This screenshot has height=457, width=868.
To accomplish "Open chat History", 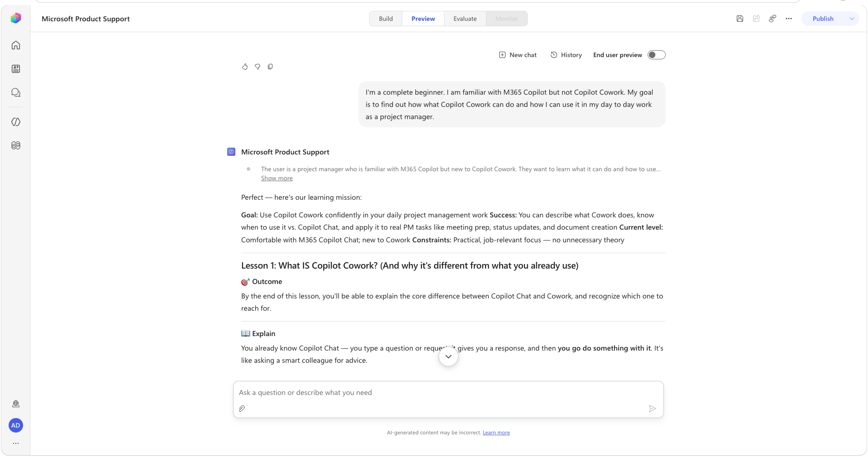I will (x=566, y=55).
